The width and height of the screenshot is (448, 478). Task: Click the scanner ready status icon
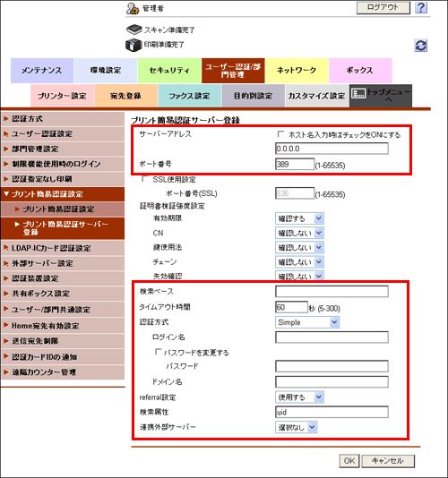[134, 30]
